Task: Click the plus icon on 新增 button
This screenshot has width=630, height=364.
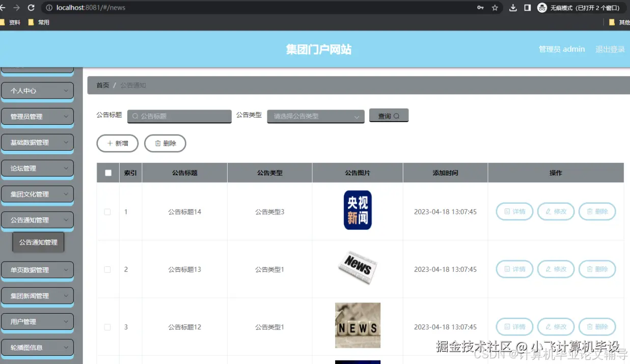Action: pos(110,144)
